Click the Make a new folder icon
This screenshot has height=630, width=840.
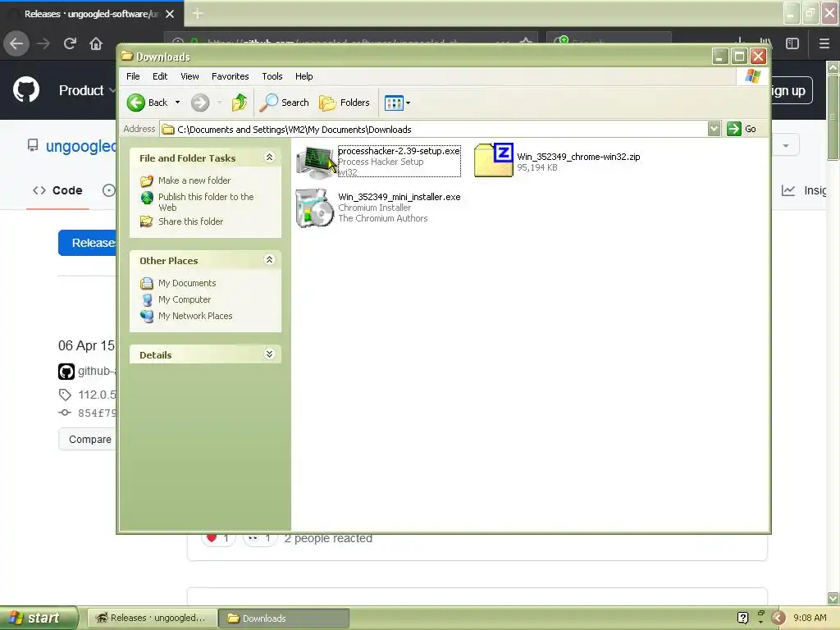[x=146, y=181]
